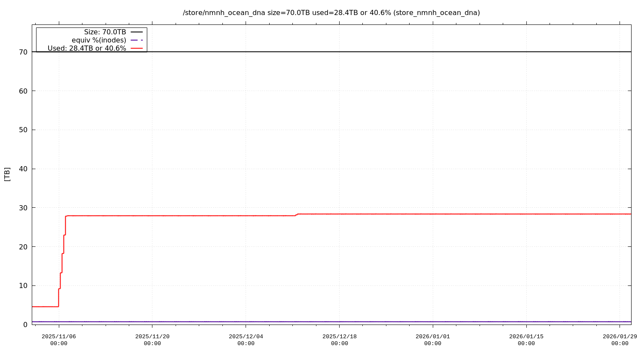Click the 70 tick label on y-axis

click(x=23, y=52)
